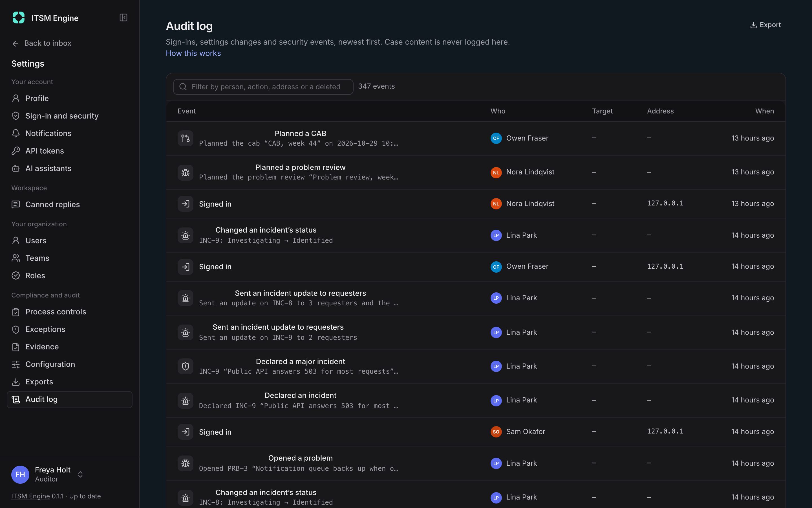Open the Teams settings page
The height and width of the screenshot is (508, 812).
tap(69, 258)
